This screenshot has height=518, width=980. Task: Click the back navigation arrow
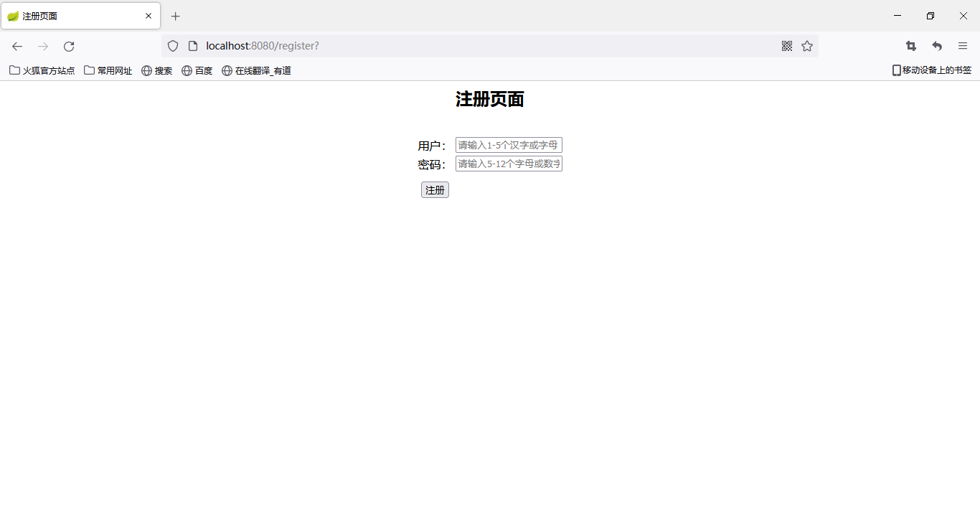(17, 46)
